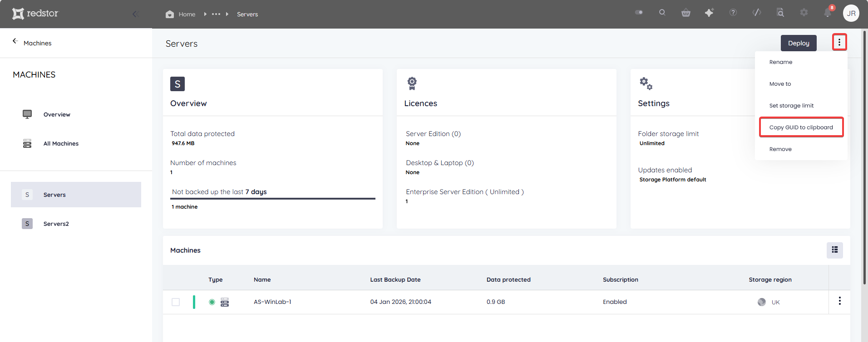Sort by Last Backup Date column
The image size is (868, 342).
pyautogui.click(x=395, y=280)
